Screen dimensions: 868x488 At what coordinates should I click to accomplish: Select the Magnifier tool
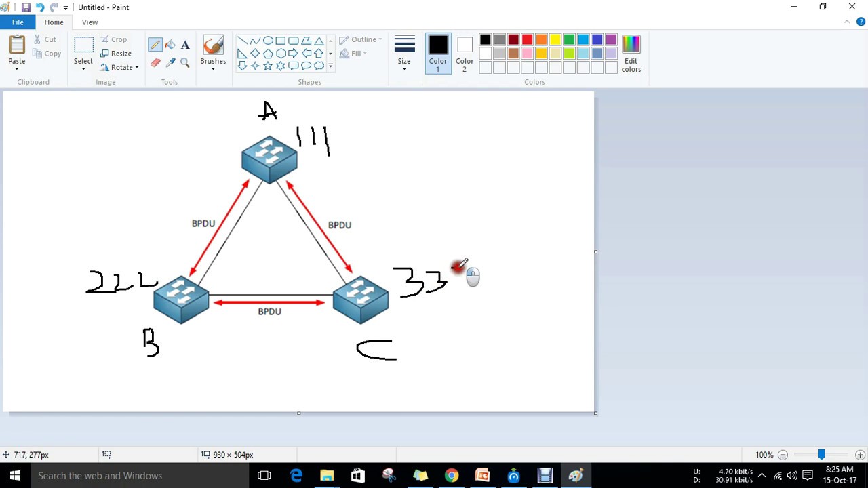pos(185,62)
